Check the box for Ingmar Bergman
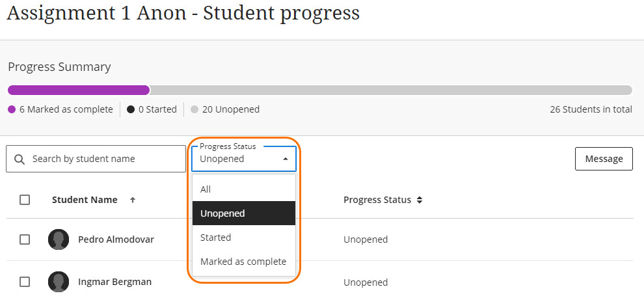Screen dimensions: 644x300 [x=25, y=282]
